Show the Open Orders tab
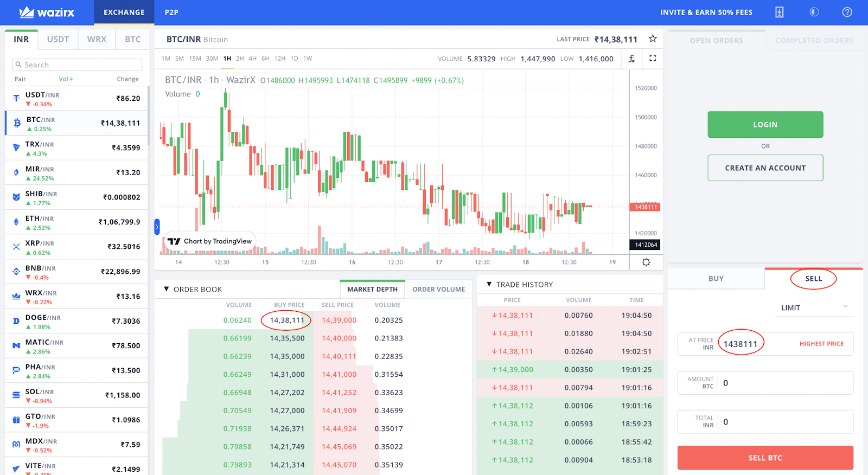Image resolution: width=868 pixels, height=475 pixels. 717,41
